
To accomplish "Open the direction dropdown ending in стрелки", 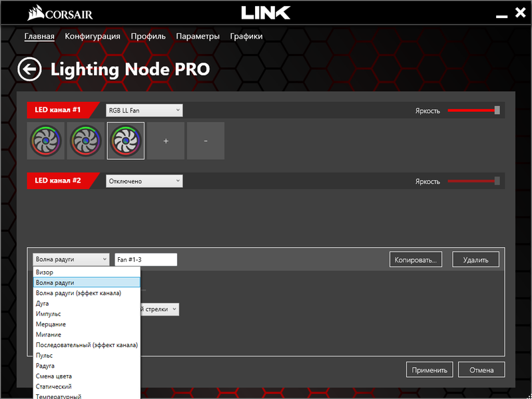I will [159, 309].
